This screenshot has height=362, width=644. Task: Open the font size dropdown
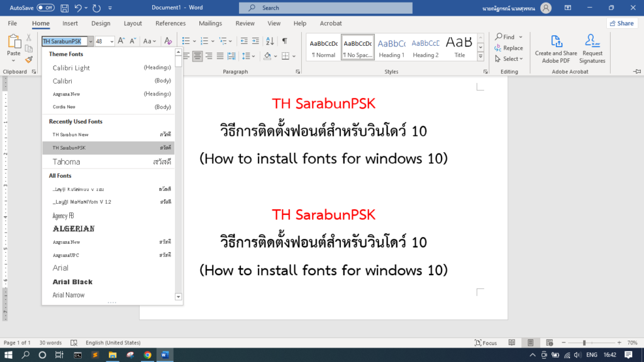pos(112,41)
